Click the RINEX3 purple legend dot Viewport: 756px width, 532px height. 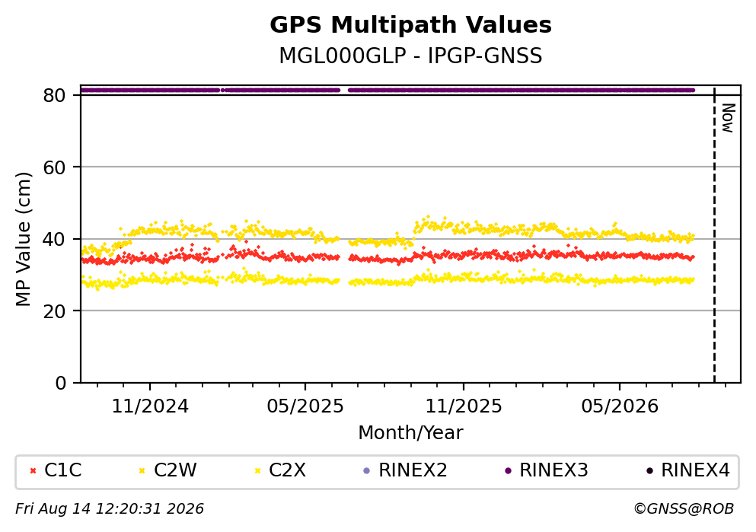[508, 471]
